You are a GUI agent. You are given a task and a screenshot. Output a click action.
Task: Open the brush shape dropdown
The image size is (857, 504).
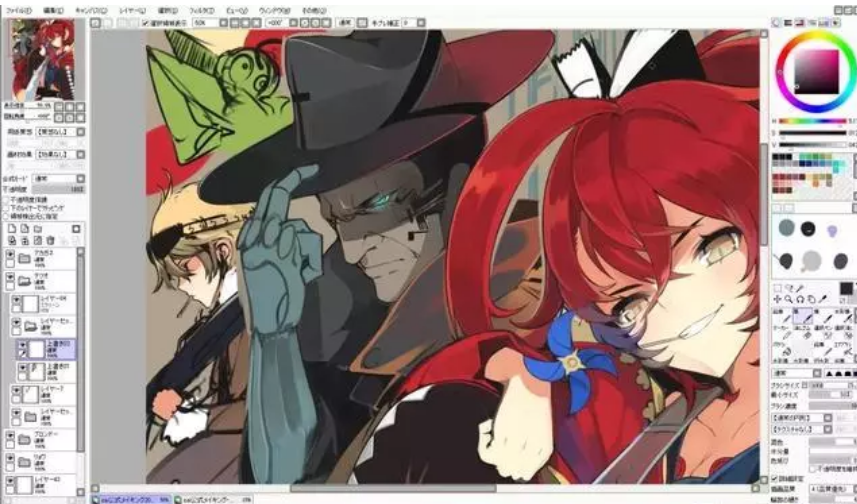(x=802, y=418)
